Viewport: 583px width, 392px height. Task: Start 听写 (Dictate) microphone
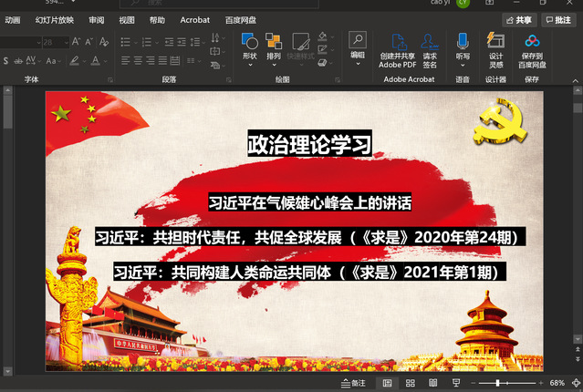point(463,46)
